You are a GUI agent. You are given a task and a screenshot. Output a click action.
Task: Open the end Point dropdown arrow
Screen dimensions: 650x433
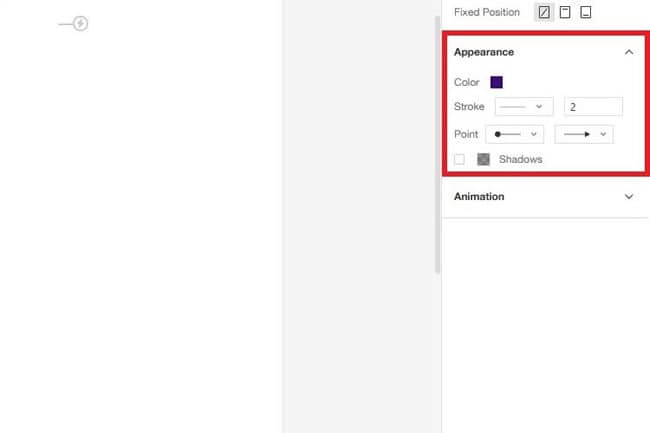603,134
